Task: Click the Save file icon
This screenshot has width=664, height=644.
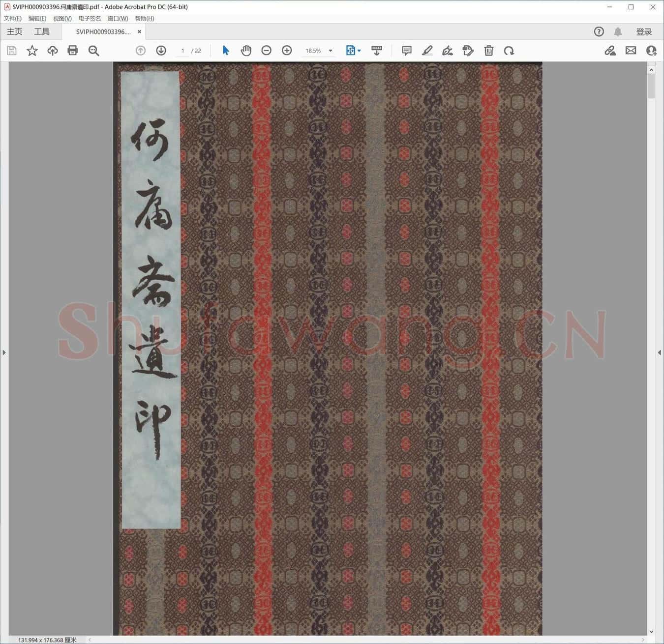Action: coord(12,51)
